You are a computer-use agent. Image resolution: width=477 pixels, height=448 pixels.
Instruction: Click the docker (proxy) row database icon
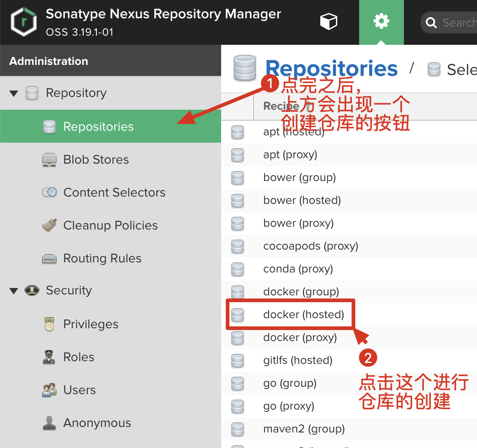[x=238, y=338]
